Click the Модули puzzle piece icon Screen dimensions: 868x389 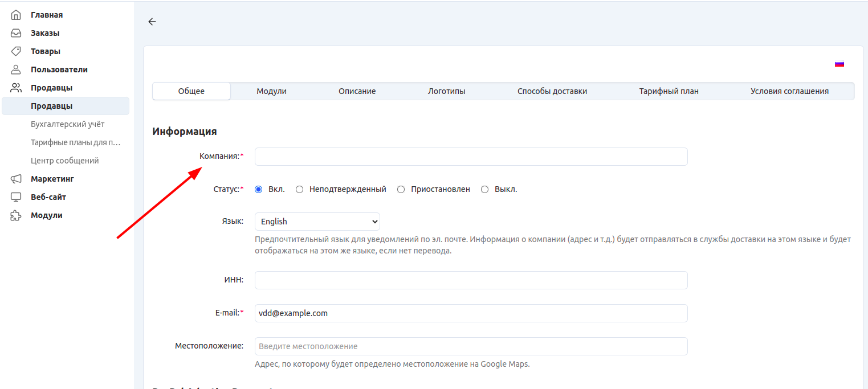point(16,215)
